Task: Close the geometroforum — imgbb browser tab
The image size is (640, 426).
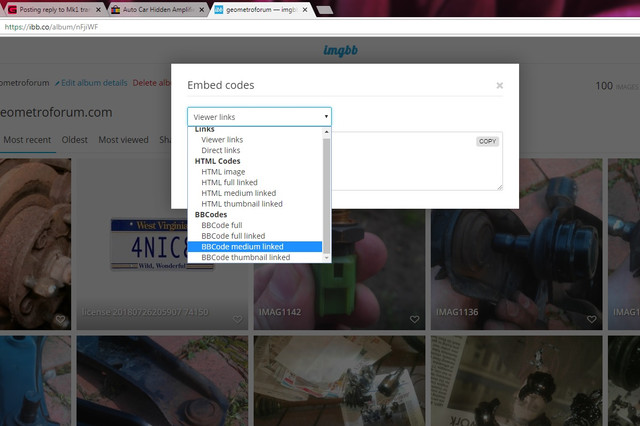Action: click(305, 10)
